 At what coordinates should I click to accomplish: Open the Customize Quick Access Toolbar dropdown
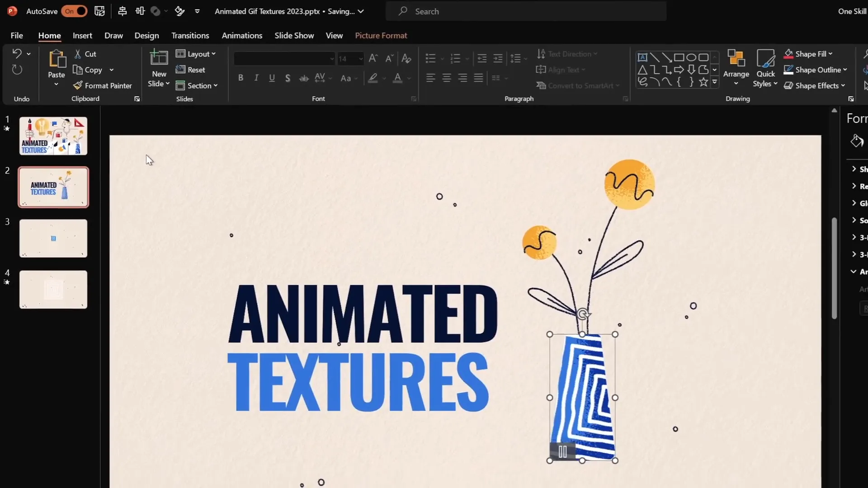[197, 11]
